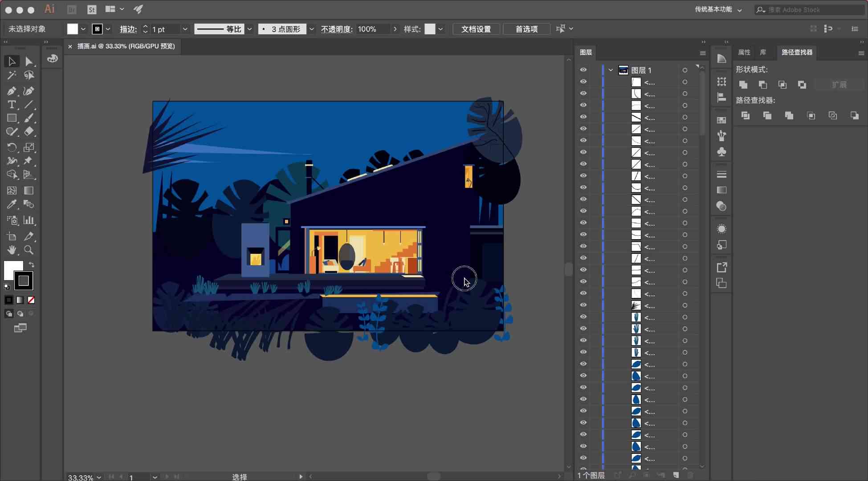The height and width of the screenshot is (481, 868).
Task: Open the 文档设置 dialog
Action: (476, 29)
